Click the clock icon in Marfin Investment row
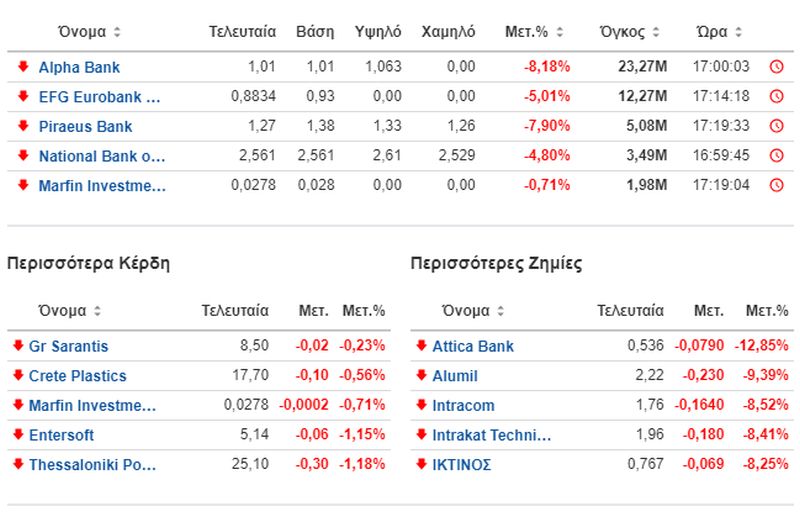 776,185
